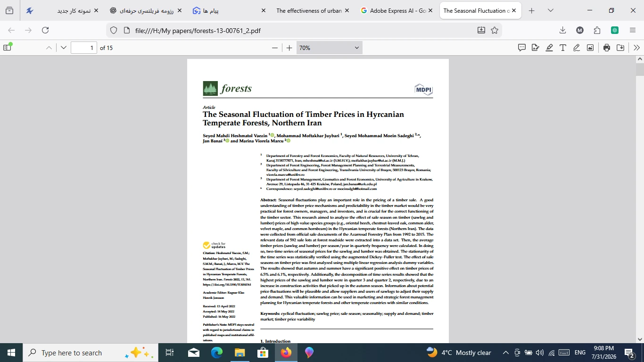The width and height of the screenshot is (644, 362).
Task: Select the highlight tool in PDF toolbar
Action: tap(549, 48)
